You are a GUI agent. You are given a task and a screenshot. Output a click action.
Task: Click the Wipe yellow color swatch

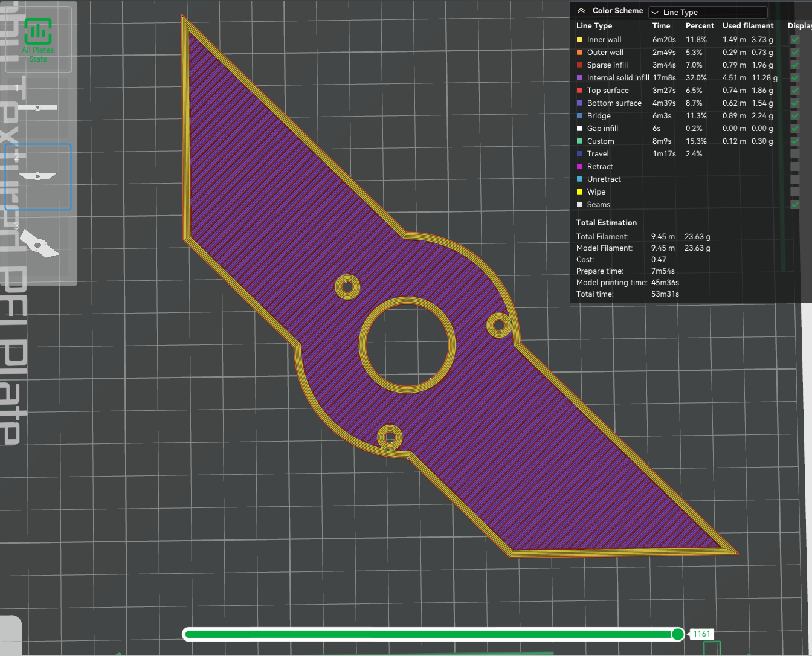point(580,191)
